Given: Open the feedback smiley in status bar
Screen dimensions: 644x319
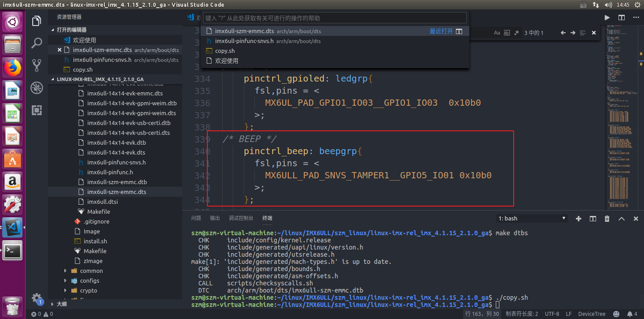Looking at the screenshot, I should pyautogui.click(x=616, y=314).
